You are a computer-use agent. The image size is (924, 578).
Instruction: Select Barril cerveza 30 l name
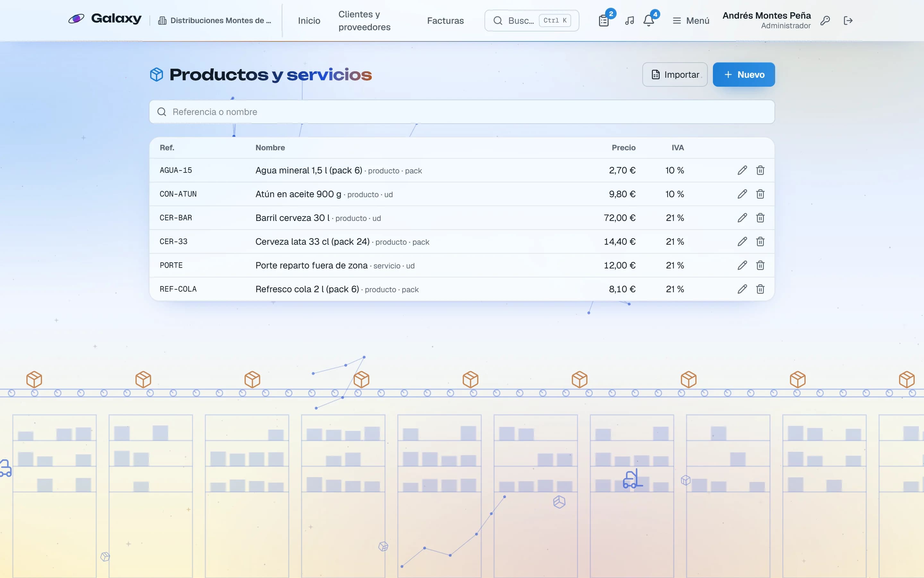[293, 217]
